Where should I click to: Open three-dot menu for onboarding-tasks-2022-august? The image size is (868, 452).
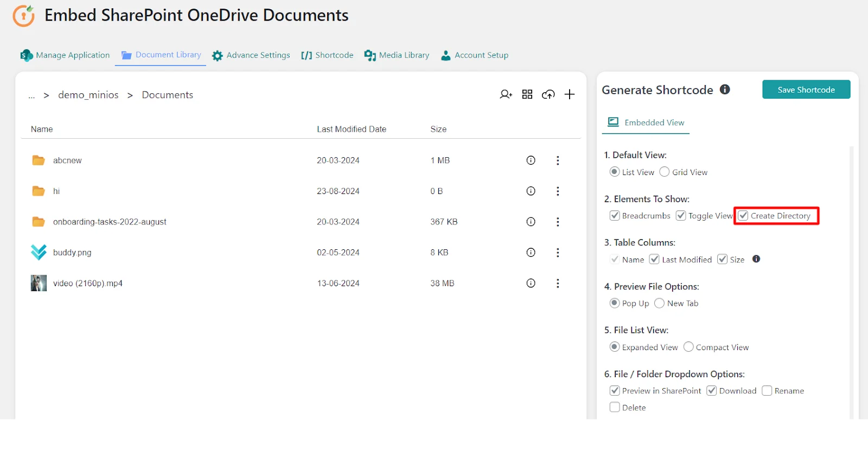pyautogui.click(x=558, y=222)
